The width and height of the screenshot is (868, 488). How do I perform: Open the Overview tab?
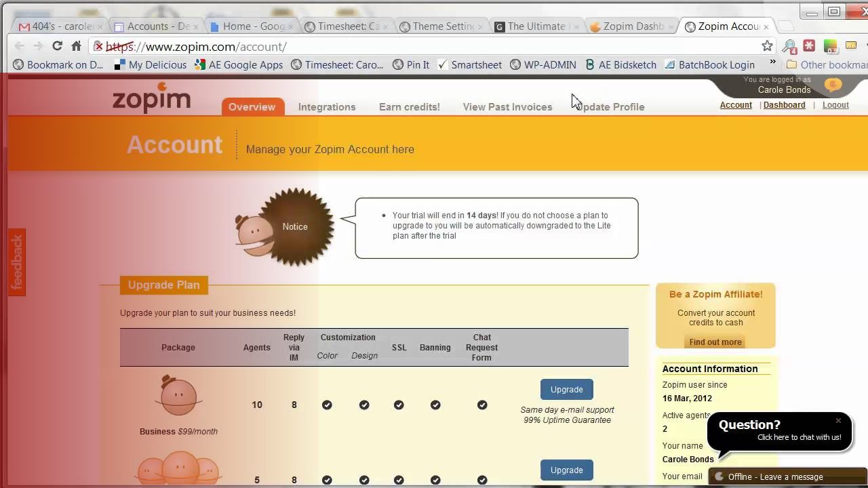pos(252,106)
